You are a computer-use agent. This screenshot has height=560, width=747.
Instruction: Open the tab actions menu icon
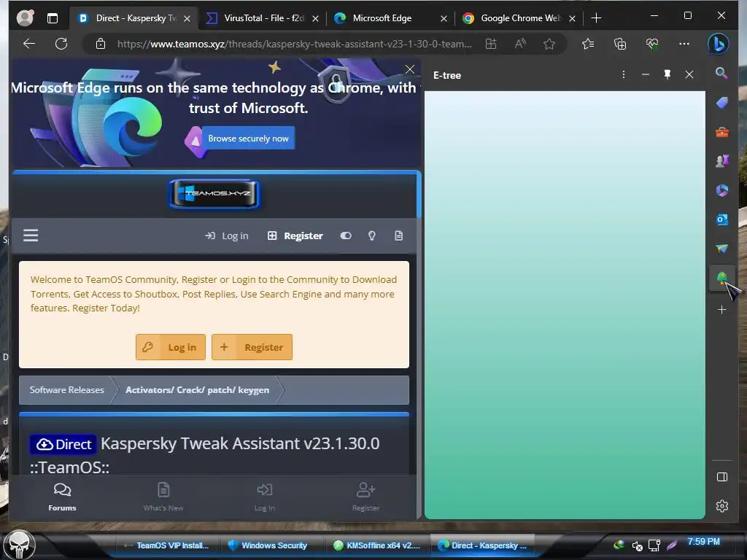tap(53, 18)
